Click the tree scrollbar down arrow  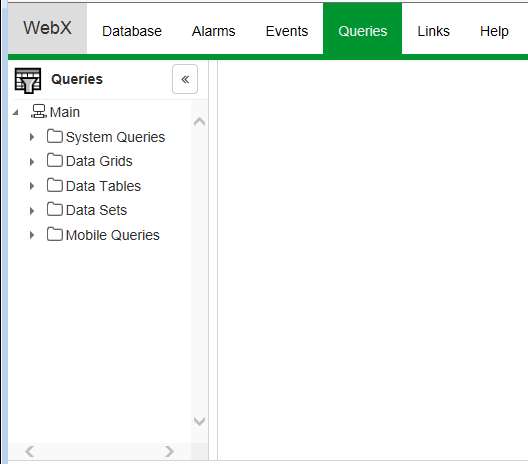point(199,421)
